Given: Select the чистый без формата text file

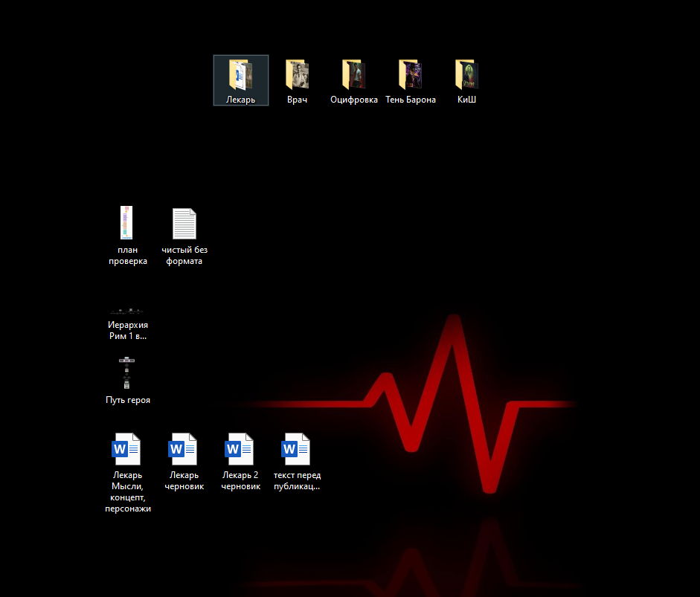Looking at the screenshot, I should coord(184,223).
